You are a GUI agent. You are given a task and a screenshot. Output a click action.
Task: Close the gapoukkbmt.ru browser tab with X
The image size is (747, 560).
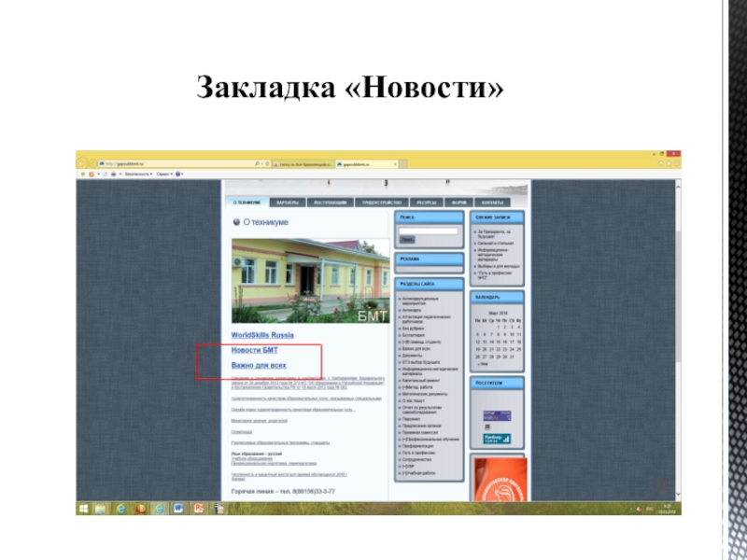(395, 164)
